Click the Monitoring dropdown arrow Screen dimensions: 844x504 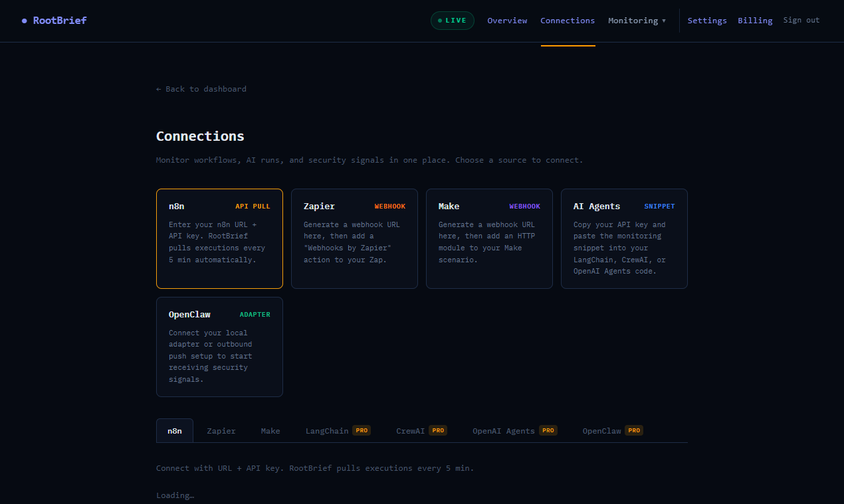click(663, 21)
